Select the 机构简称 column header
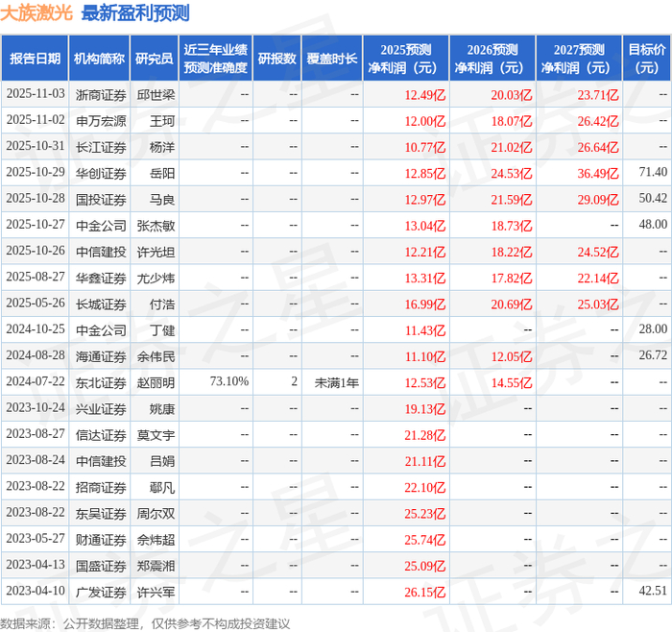Screen dimensions: 672x632 coord(99,59)
